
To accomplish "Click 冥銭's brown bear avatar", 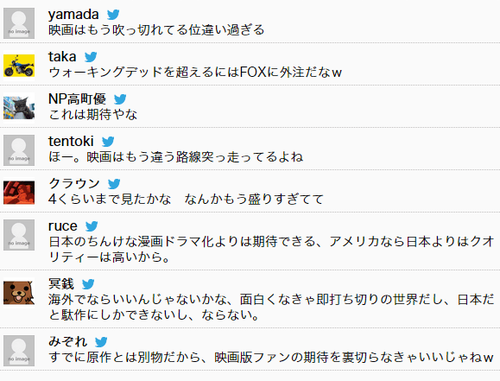I will click(x=19, y=293).
